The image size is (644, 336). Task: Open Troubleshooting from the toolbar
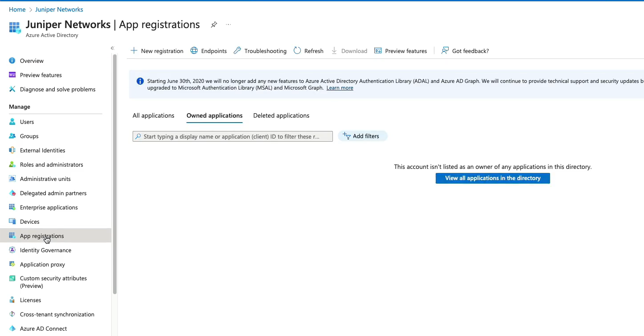point(260,51)
